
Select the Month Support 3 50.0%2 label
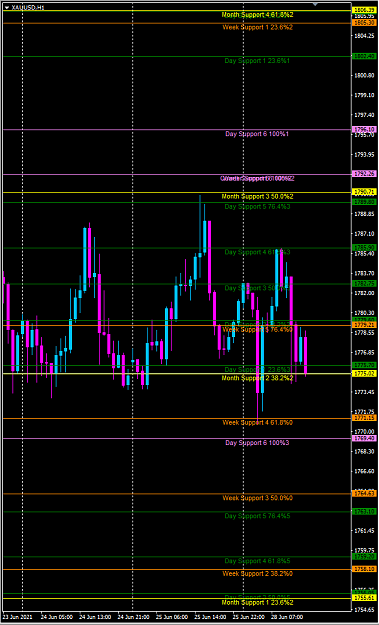pyautogui.click(x=257, y=197)
